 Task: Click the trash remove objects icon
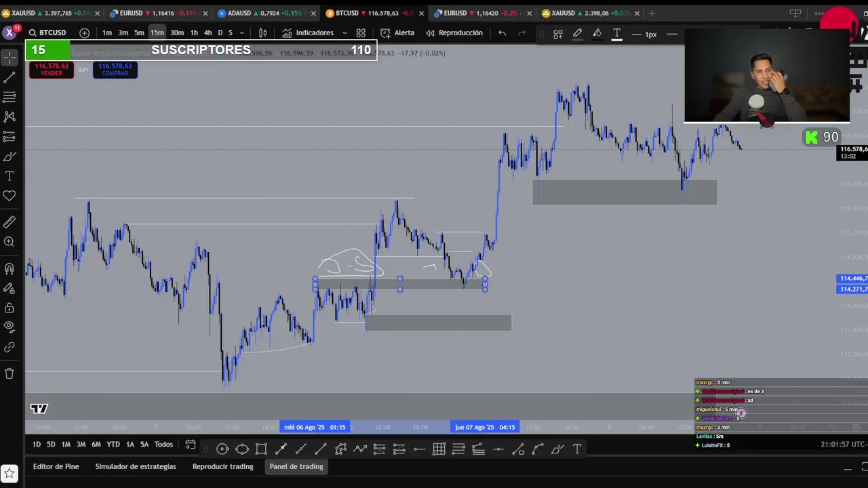(x=9, y=373)
